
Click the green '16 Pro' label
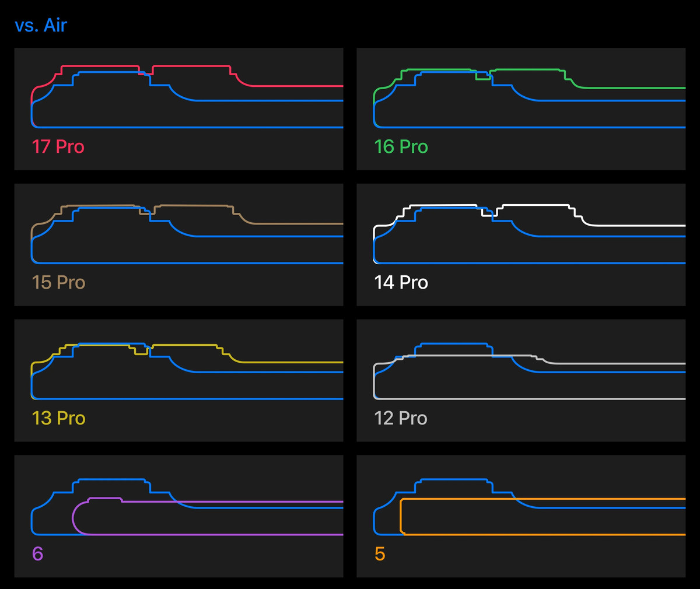(x=401, y=146)
